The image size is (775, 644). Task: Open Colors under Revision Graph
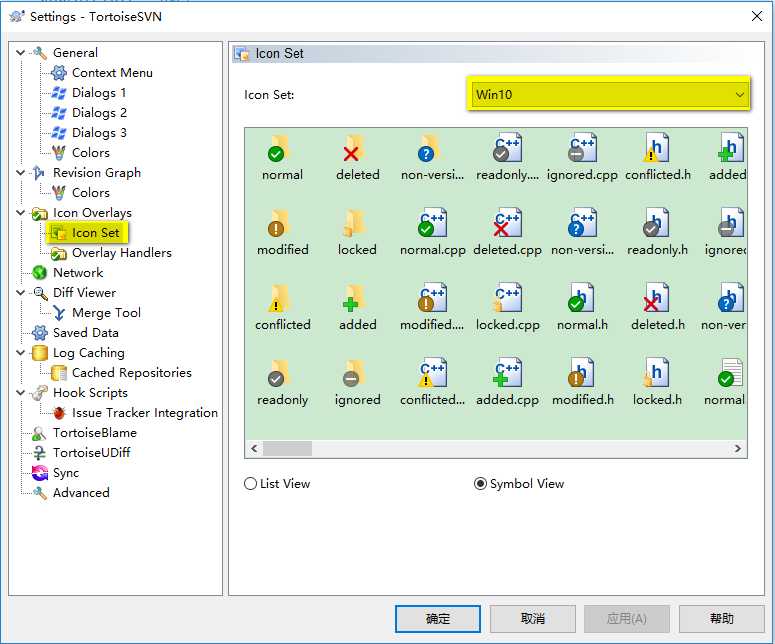[x=90, y=193]
